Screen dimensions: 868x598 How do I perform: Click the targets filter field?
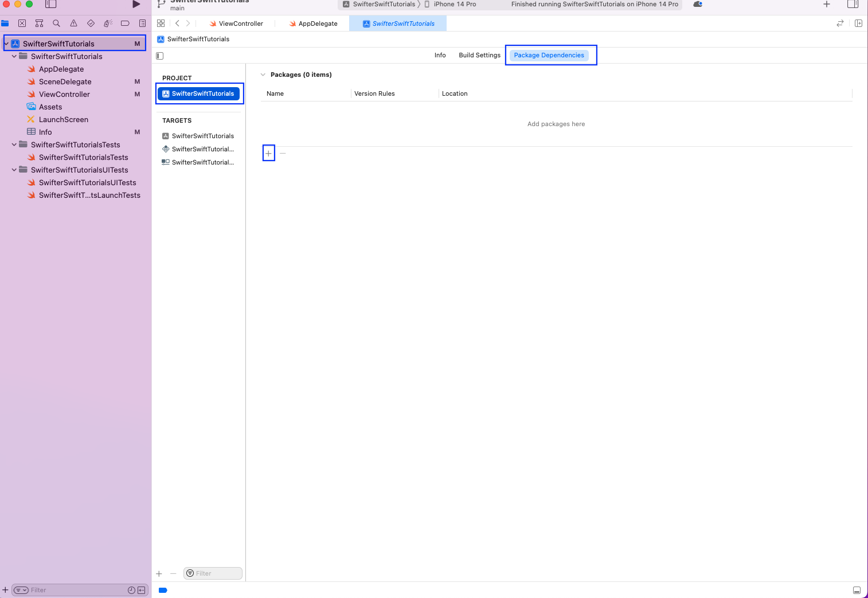click(x=213, y=573)
